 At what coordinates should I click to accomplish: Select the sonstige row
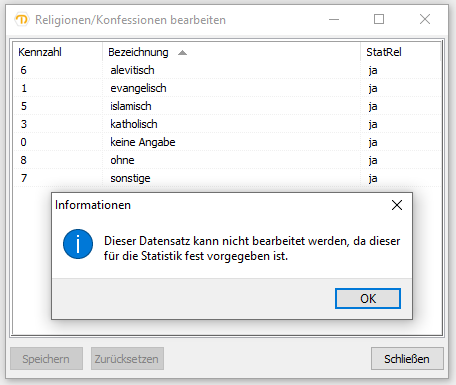(228, 178)
